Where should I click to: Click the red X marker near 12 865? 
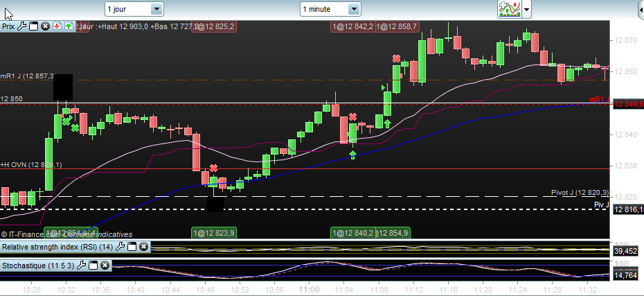tap(396, 58)
